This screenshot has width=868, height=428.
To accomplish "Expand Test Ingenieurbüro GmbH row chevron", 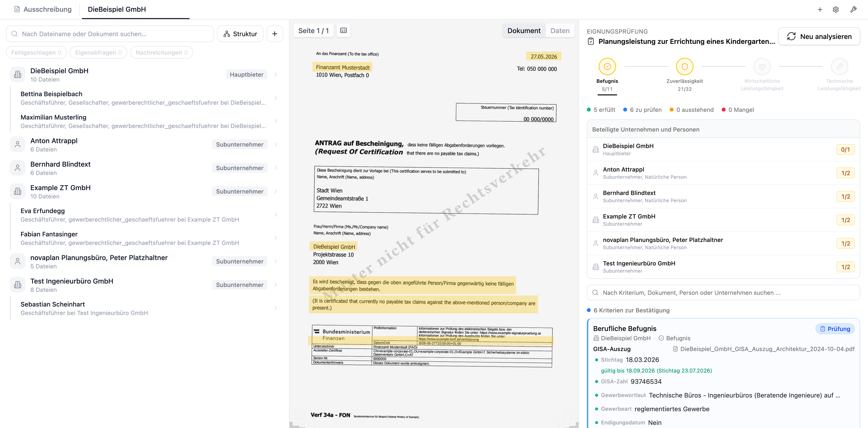I will click(x=276, y=285).
